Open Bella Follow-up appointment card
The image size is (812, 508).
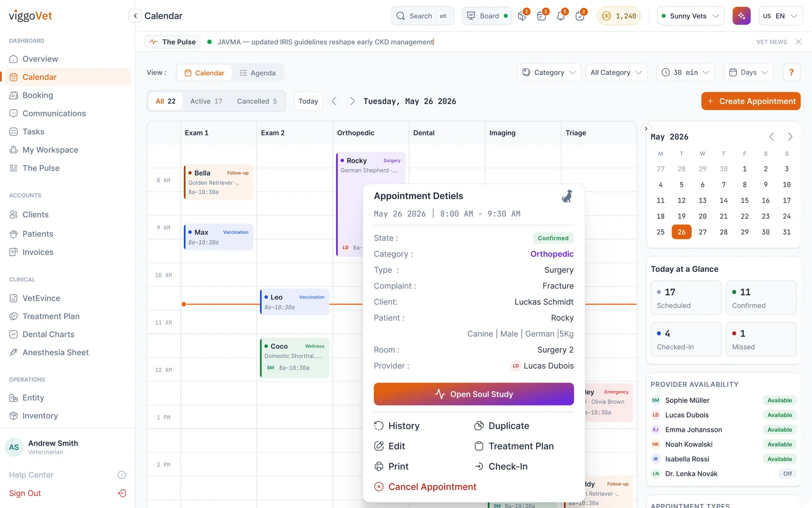pos(218,182)
